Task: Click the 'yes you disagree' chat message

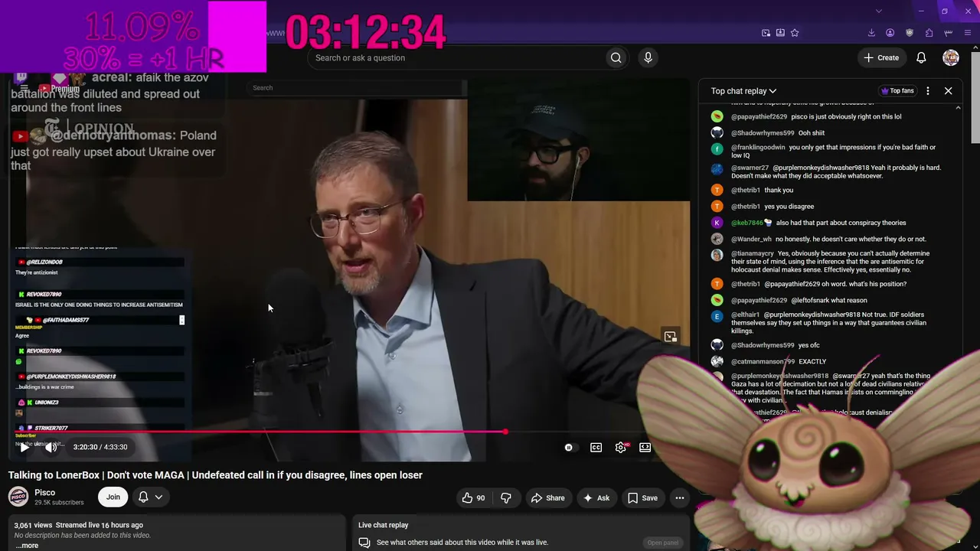Action: click(x=789, y=207)
